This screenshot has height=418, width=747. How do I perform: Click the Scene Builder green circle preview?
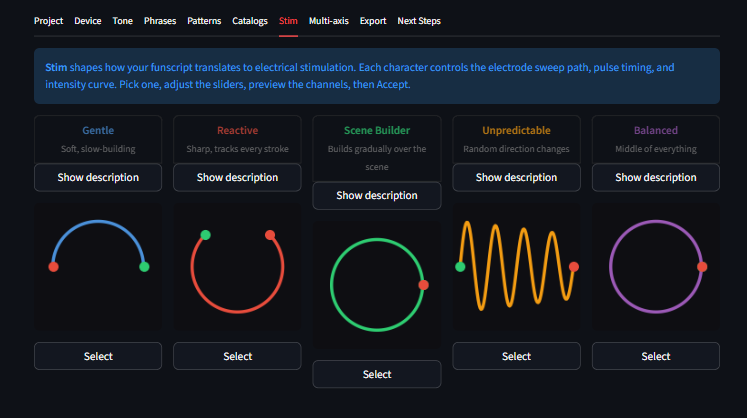[377, 284]
